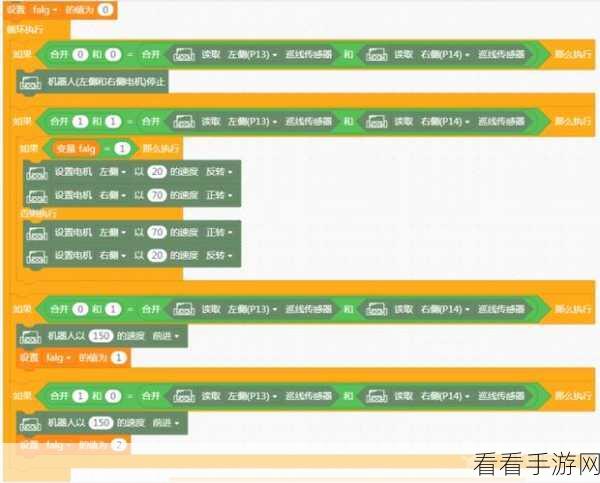
Task: Click micro:bit icon on 前进 block in 合并 0 和 1 branch
Action: [30, 337]
